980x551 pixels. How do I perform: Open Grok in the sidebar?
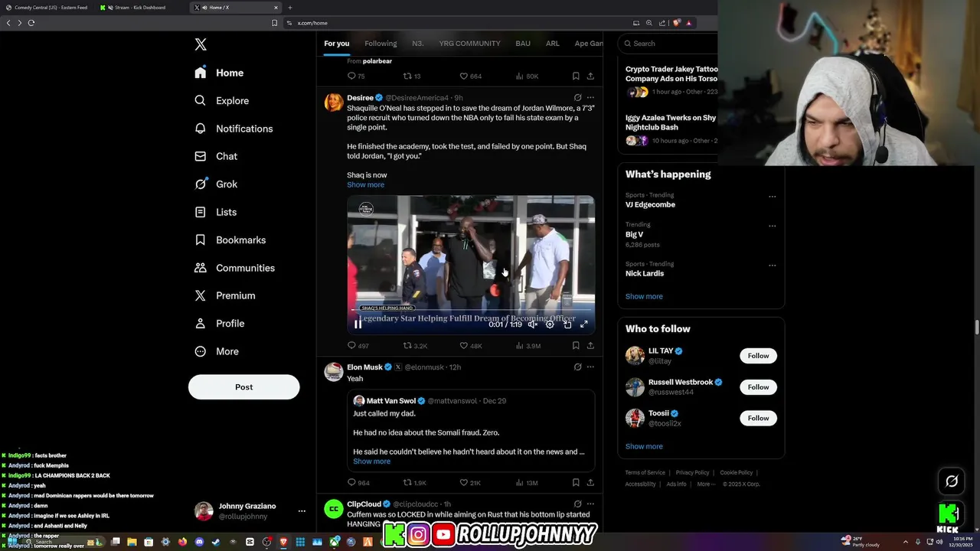click(x=216, y=184)
